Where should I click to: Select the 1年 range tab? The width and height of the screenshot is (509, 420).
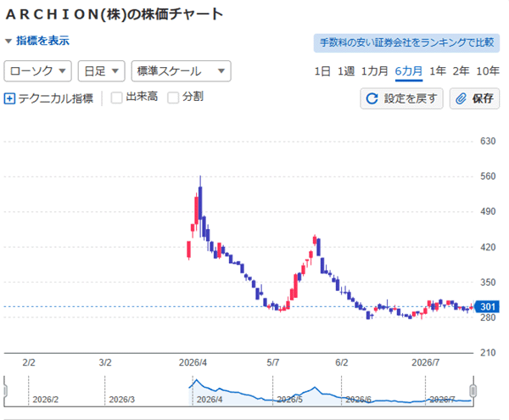point(438,71)
